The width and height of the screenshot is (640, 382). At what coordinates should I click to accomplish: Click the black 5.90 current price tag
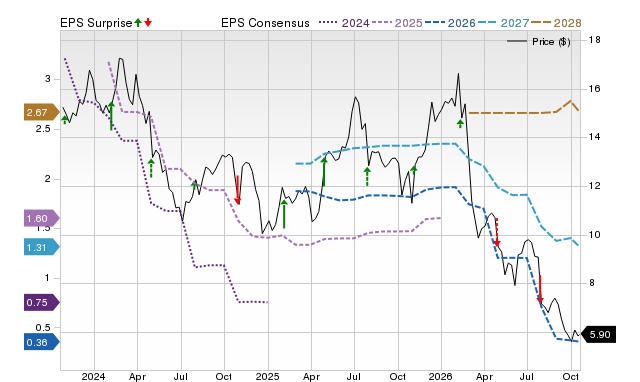click(598, 335)
